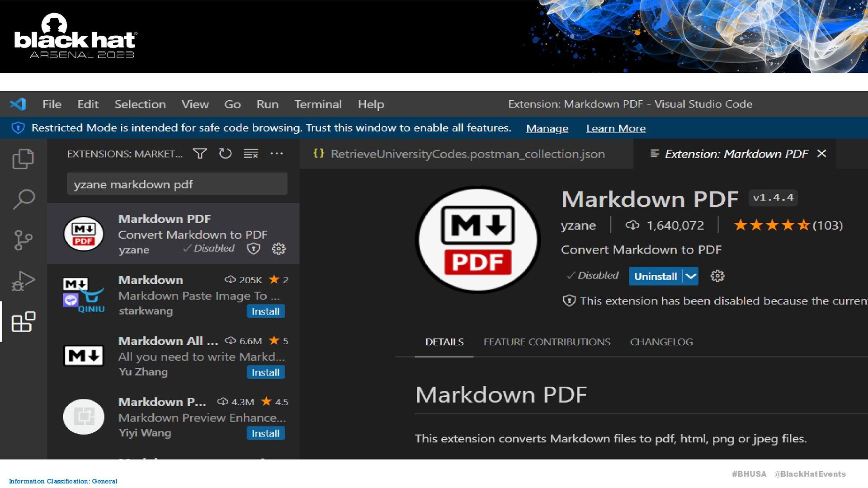Open the Go menu
Viewport: 868px width, 488px height.
tap(232, 104)
